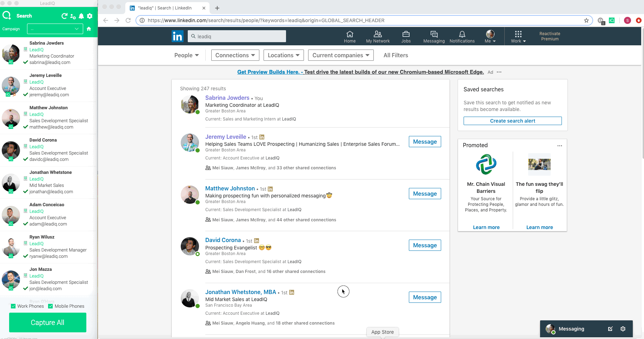Click the App Store tooltip

(383, 332)
